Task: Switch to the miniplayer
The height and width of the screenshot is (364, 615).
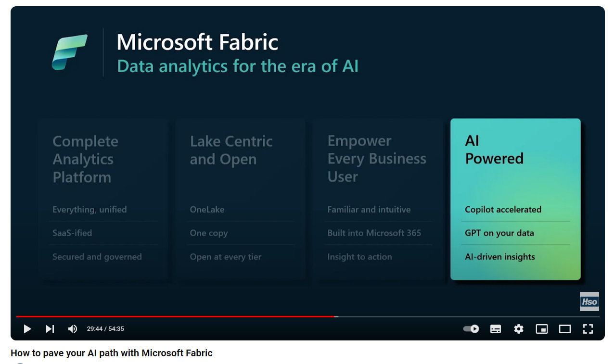Action: click(x=542, y=329)
